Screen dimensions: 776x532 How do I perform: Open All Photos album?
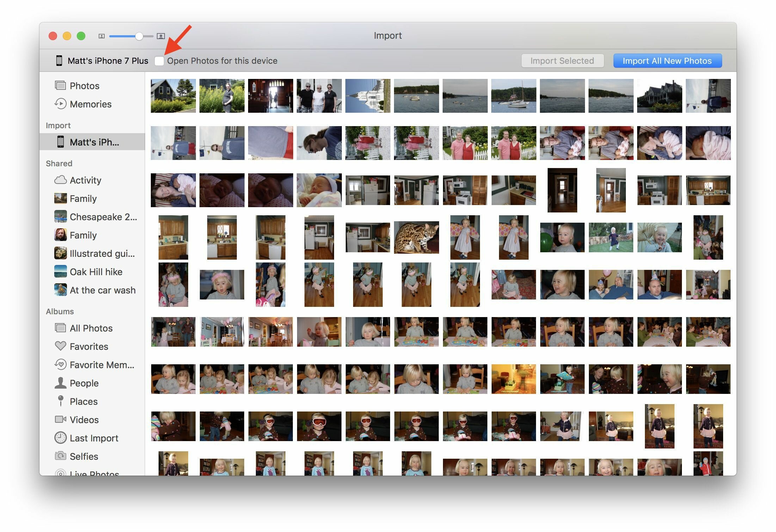[91, 328]
